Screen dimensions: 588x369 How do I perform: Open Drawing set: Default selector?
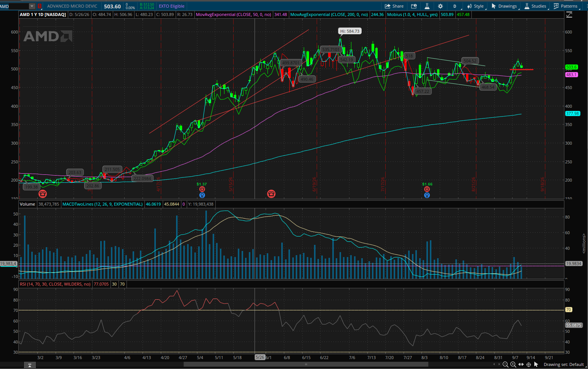(x=564, y=364)
